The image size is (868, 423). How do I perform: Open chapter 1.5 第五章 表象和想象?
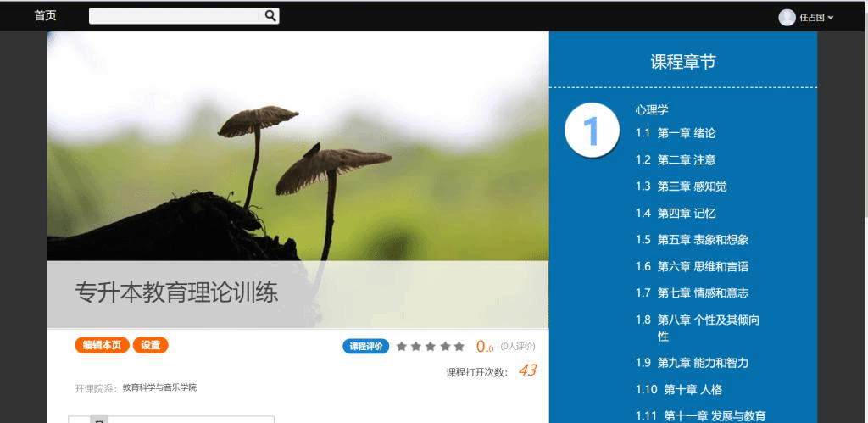(692, 240)
